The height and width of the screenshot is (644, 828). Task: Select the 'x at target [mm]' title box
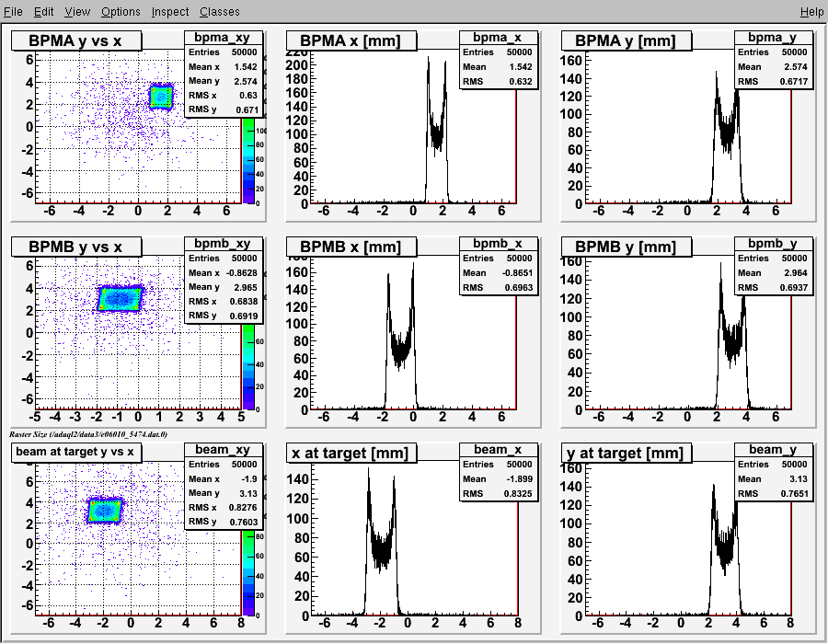click(351, 453)
